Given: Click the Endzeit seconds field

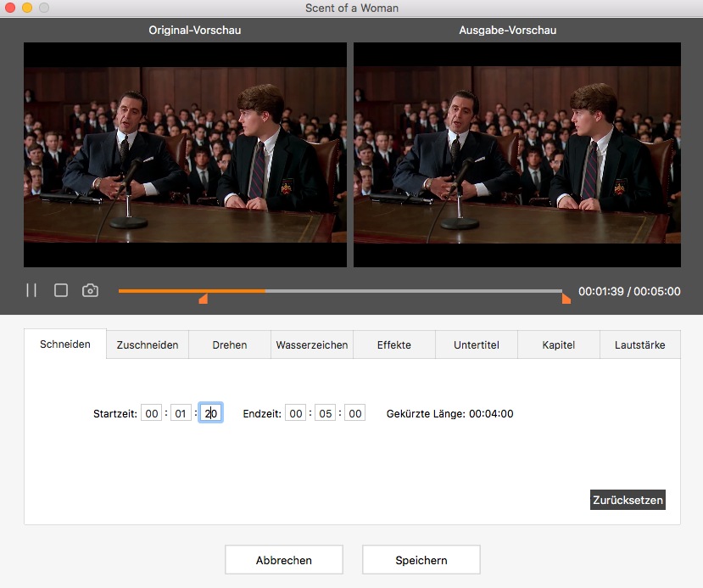Looking at the screenshot, I should [x=355, y=413].
